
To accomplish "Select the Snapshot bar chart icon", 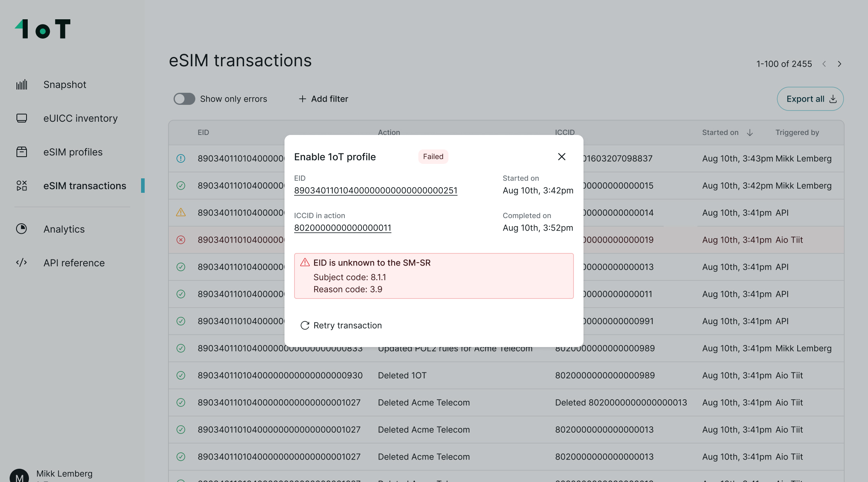I will [x=22, y=84].
